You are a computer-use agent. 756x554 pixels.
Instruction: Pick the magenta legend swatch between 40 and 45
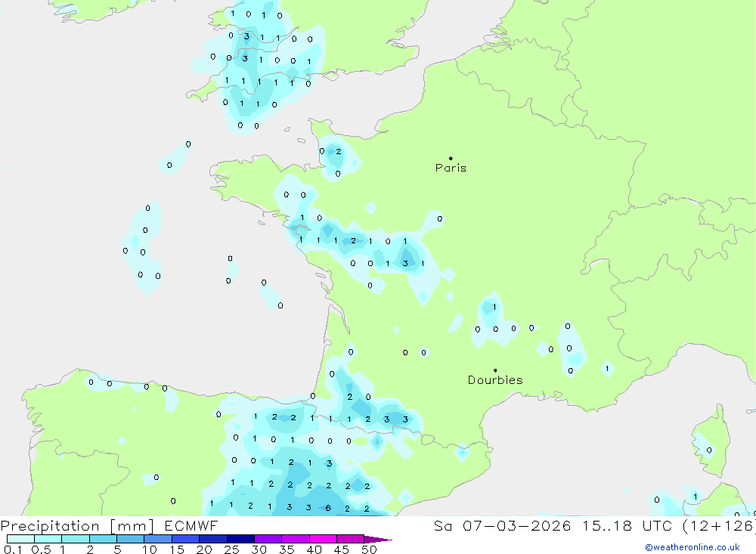click(322, 539)
